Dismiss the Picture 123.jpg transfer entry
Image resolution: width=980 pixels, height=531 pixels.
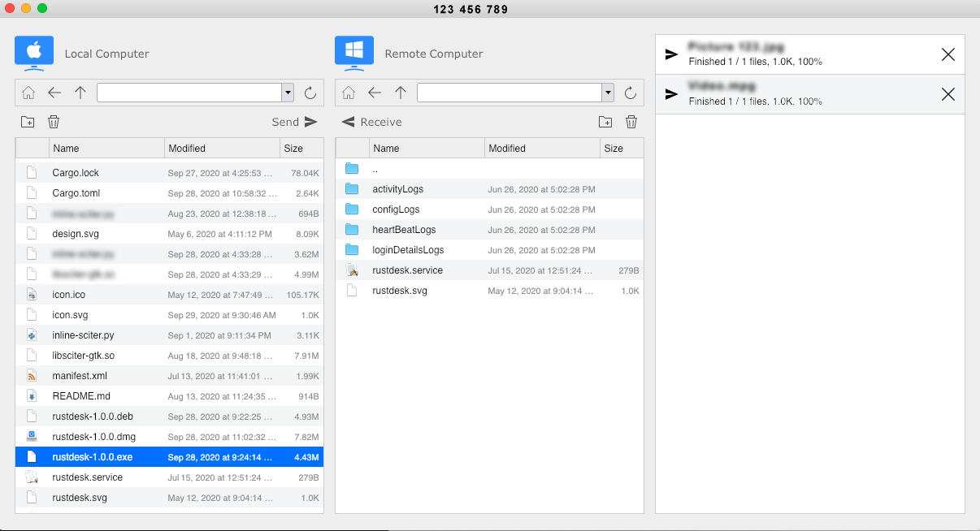point(947,54)
